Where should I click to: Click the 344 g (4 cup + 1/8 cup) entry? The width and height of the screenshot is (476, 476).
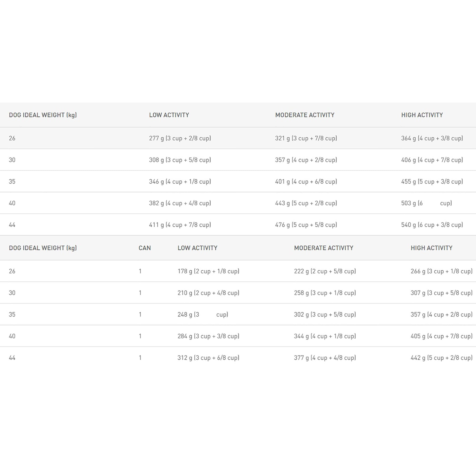click(x=325, y=336)
